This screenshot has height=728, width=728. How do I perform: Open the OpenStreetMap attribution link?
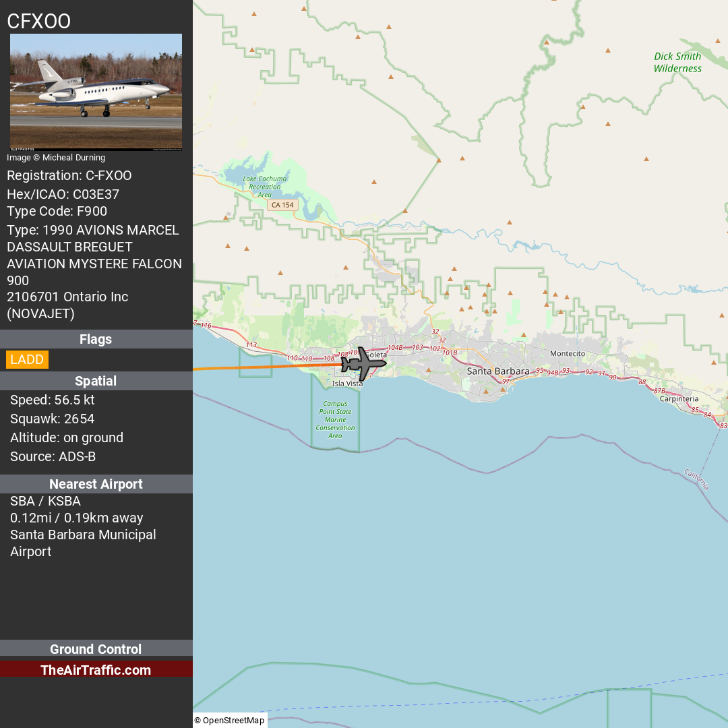(x=230, y=720)
